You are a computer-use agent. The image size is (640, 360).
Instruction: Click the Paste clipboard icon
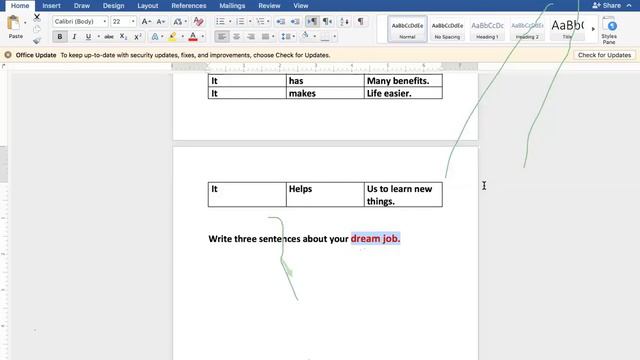coord(13,23)
